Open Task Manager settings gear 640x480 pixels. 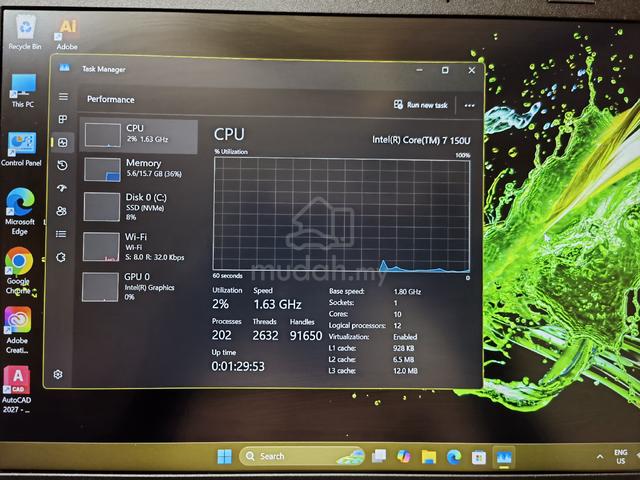click(58, 374)
